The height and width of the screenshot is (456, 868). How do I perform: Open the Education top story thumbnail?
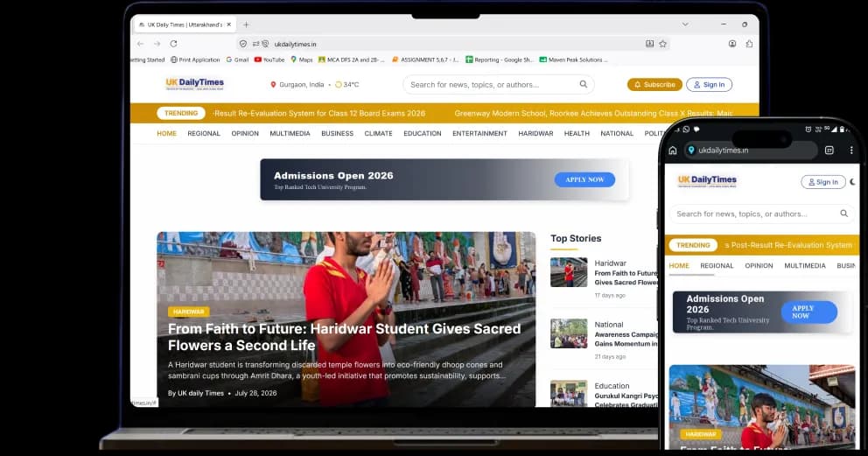(569, 394)
